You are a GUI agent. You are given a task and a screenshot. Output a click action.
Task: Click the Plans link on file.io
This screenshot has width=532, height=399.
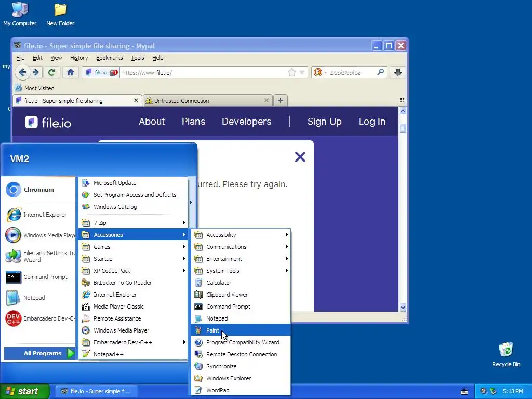tap(193, 122)
